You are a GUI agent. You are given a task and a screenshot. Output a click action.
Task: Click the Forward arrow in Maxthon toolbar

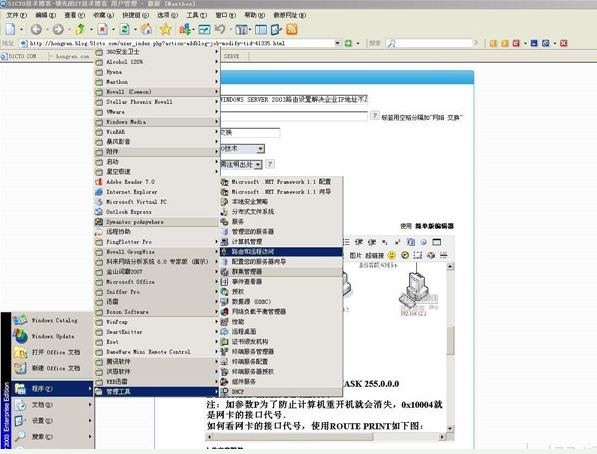tap(58, 29)
